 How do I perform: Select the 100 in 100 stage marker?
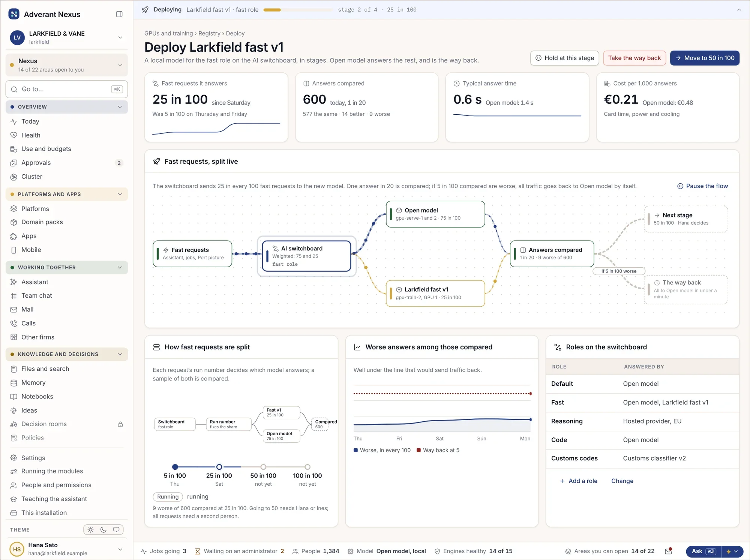coord(307,467)
